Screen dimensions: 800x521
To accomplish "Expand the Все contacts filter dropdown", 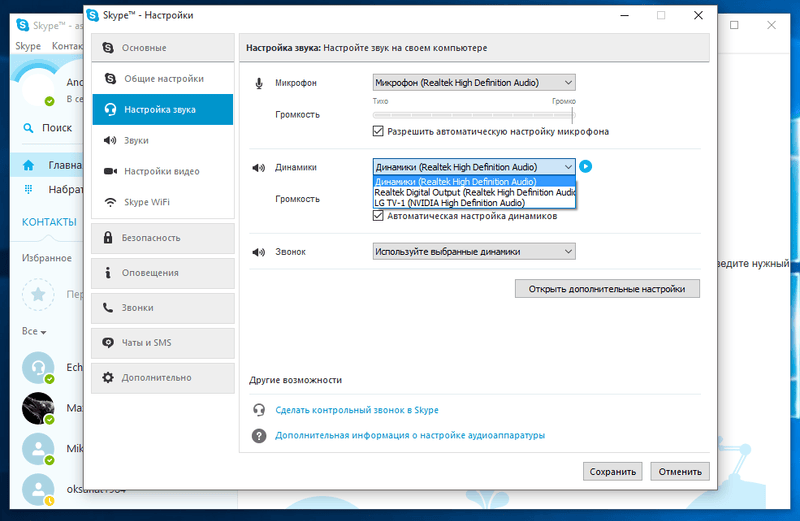I will tap(34, 331).
